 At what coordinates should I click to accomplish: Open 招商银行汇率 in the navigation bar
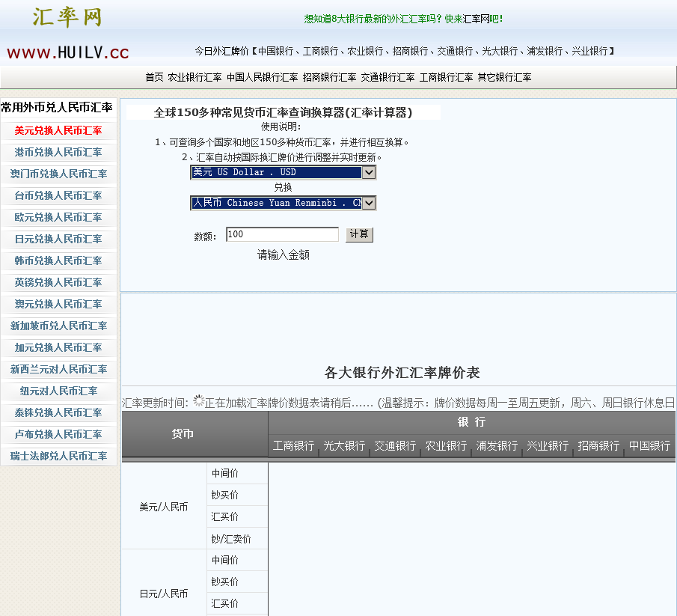(329, 77)
